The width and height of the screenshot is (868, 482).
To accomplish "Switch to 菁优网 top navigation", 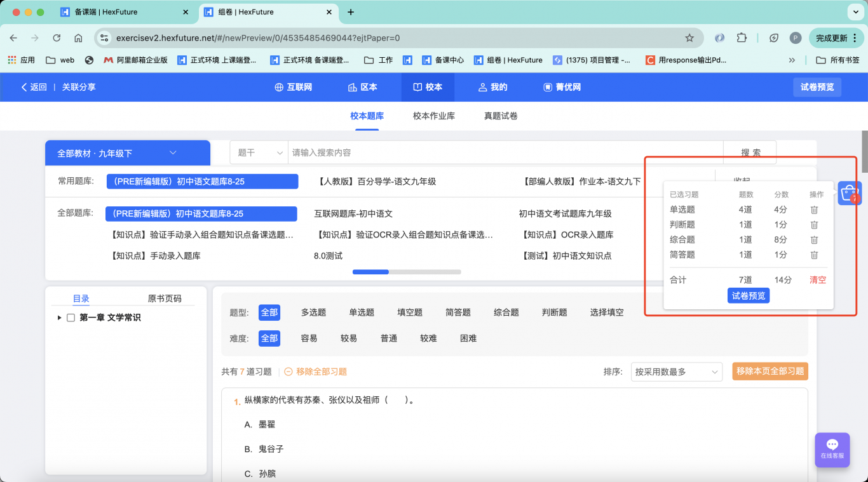I will click(x=562, y=88).
